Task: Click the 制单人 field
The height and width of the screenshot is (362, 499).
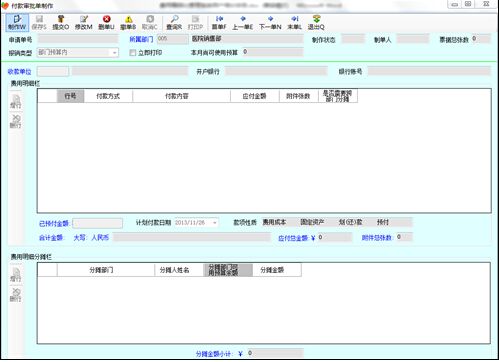Action: pyautogui.click(x=412, y=39)
